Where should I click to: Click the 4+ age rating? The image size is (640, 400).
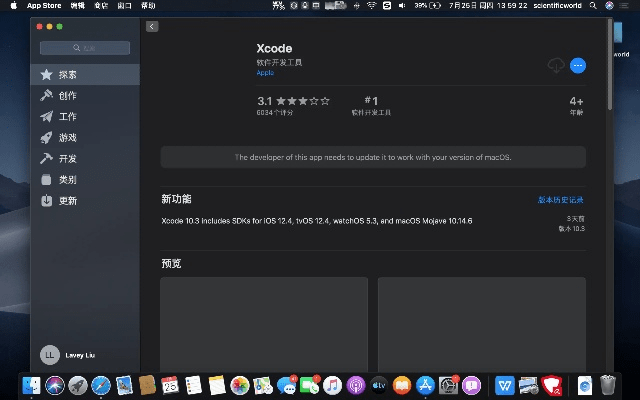pos(576,101)
